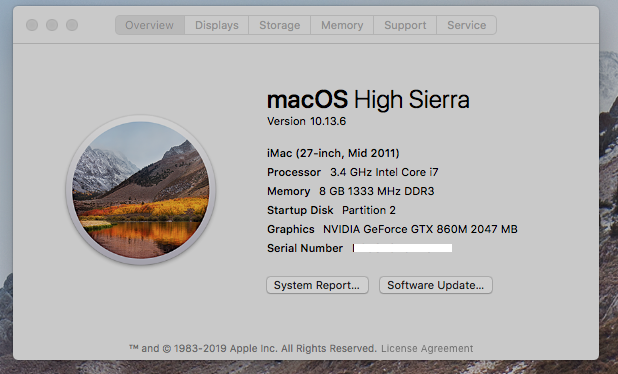Click the Memory label in the specs list
Screen dimensions: 618x374
[289, 191]
